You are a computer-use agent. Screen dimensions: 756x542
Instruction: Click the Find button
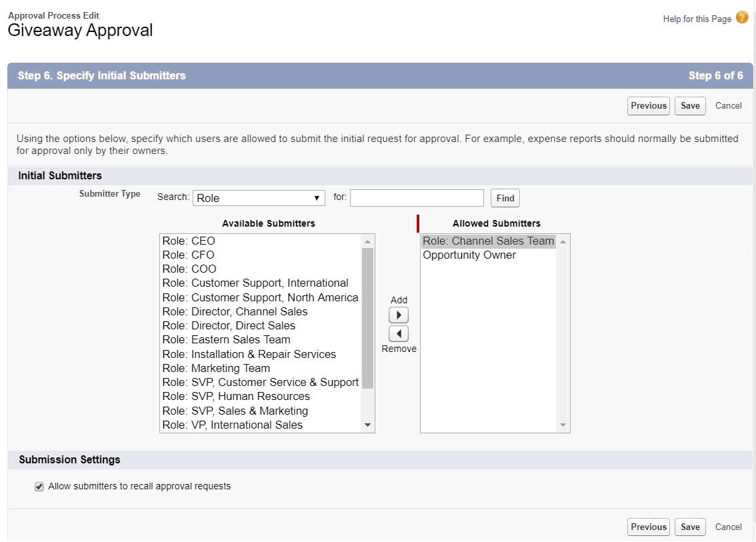(505, 197)
